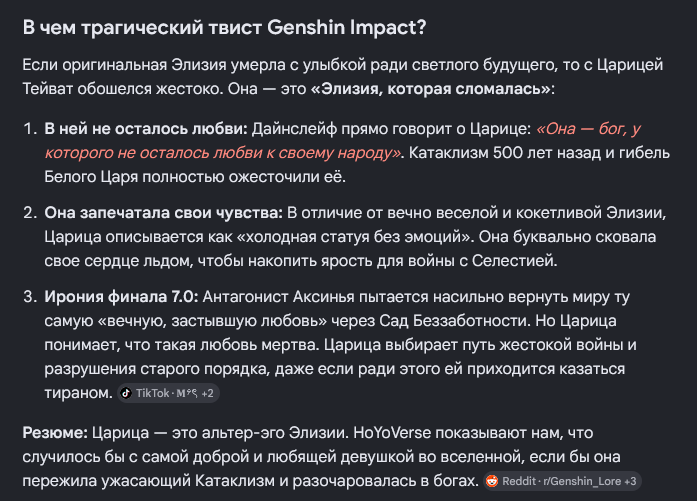697x501 pixels.
Task: Click the TikTok logo icon in source chip
Action: (x=126, y=393)
